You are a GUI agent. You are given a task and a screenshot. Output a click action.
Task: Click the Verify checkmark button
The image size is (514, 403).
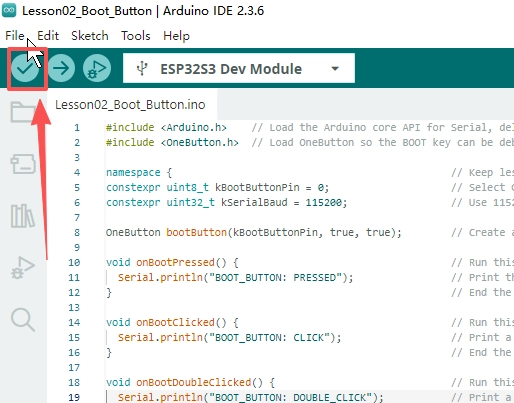25,69
